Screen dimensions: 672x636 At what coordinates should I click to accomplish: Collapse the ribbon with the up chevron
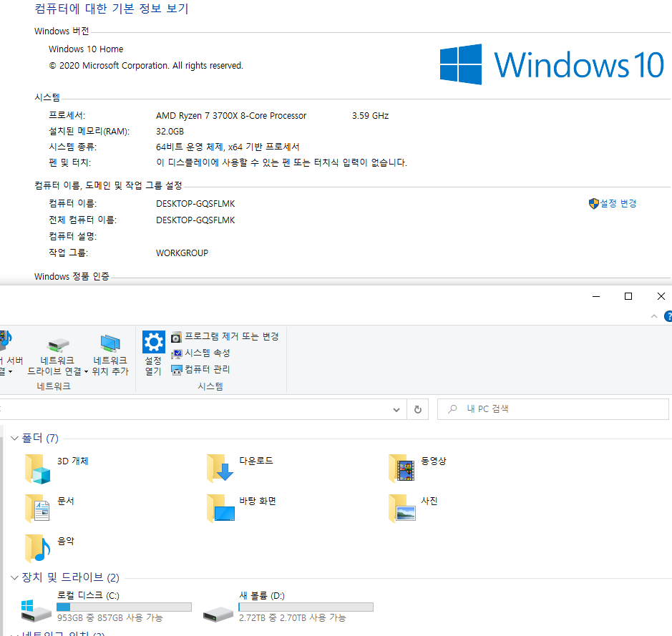pyautogui.click(x=654, y=316)
